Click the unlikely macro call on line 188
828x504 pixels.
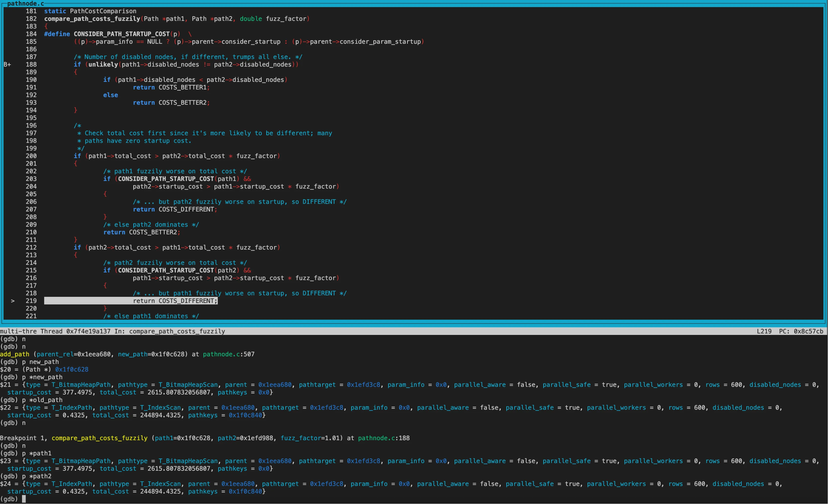click(103, 64)
